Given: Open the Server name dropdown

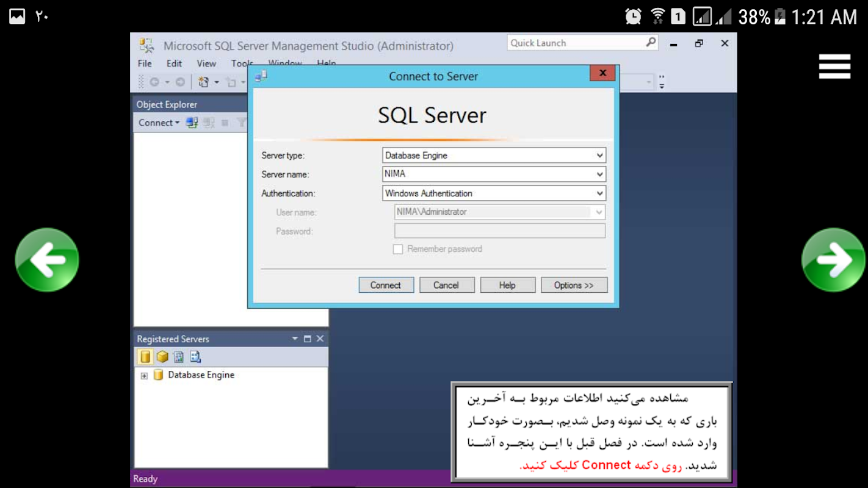Looking at the screenshot, I should tap(599, 174).
